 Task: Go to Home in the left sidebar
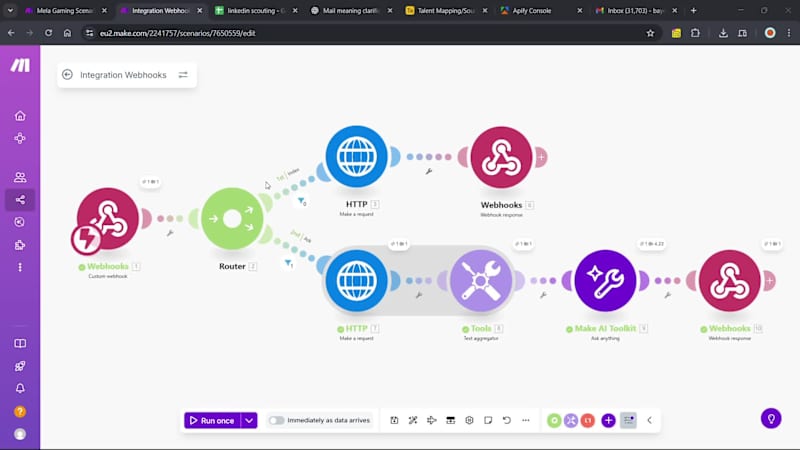[x=20, y=116]
